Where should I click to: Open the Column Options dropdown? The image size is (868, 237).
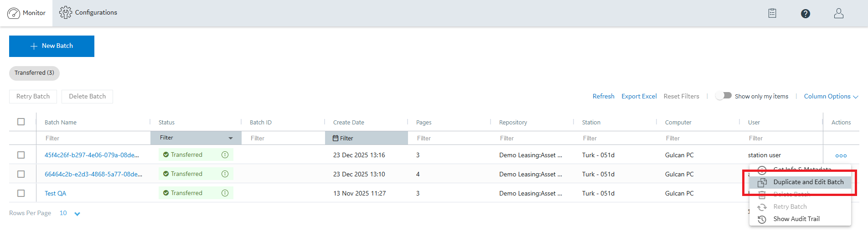(831, 96)
